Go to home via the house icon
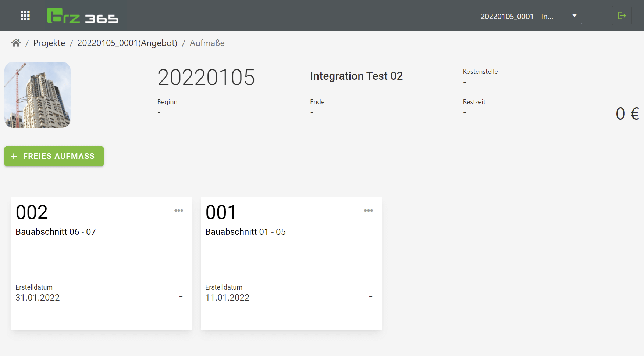This screenshot has width=644, height=356. (16, 43)
